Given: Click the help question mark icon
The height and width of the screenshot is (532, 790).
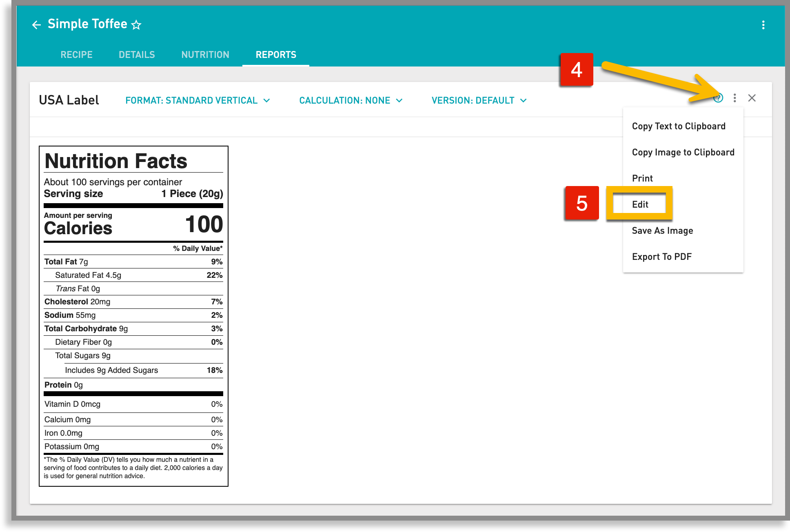Looking at the screenshot, I should pos(719,98).
